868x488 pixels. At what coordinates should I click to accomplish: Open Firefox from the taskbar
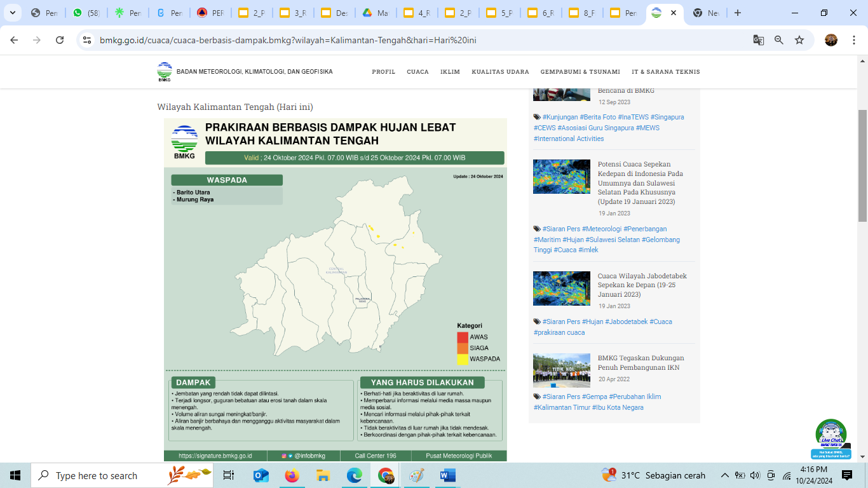[x=292, y=475]
